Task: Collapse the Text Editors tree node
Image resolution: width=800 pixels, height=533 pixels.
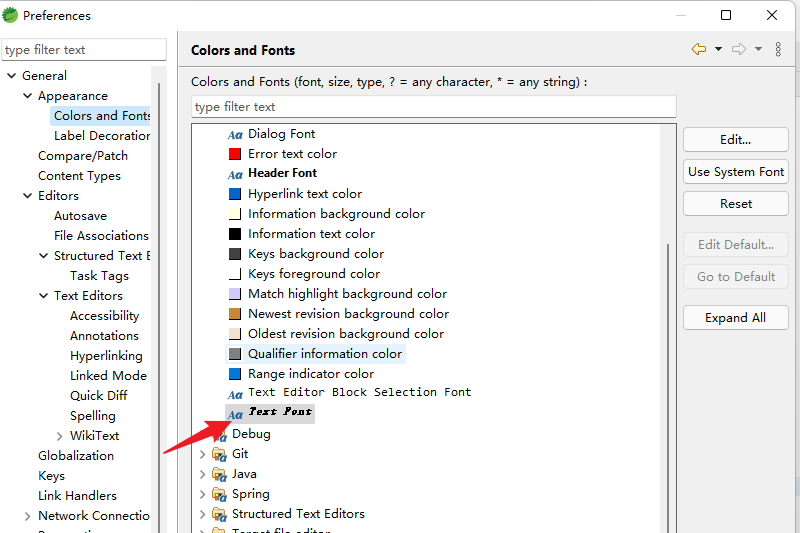Action: (43, 296)
